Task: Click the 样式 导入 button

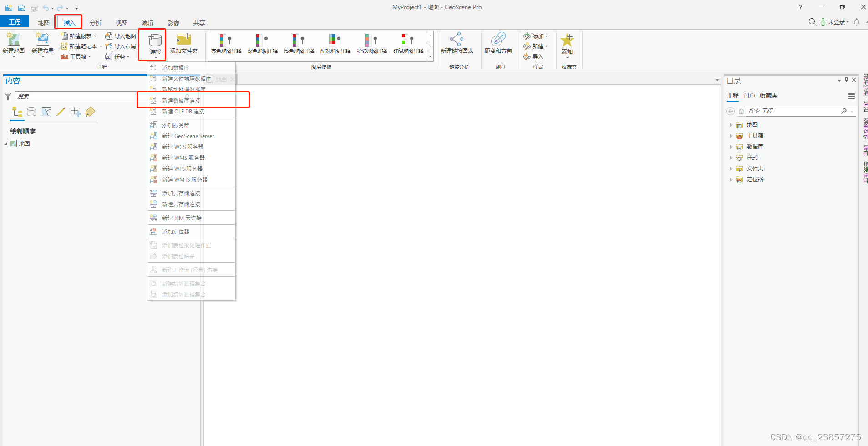Action: (x=533, y=56)
